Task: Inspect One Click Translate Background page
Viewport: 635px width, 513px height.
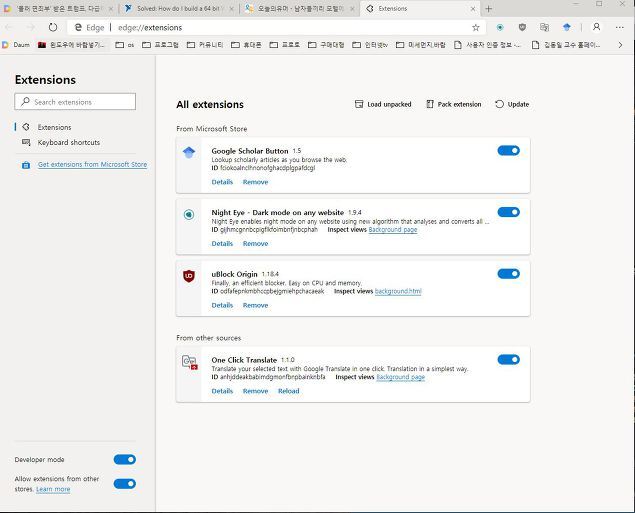Action: (x=401, y=377)
